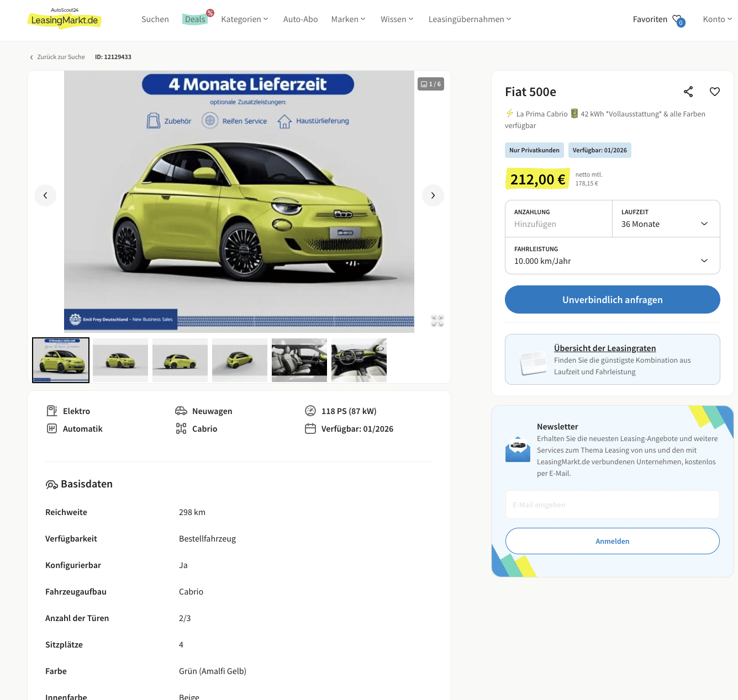Open Leasingübernahmen dropdown menu
The width and height of the screenshot is (738, 700).
point(470,19)
